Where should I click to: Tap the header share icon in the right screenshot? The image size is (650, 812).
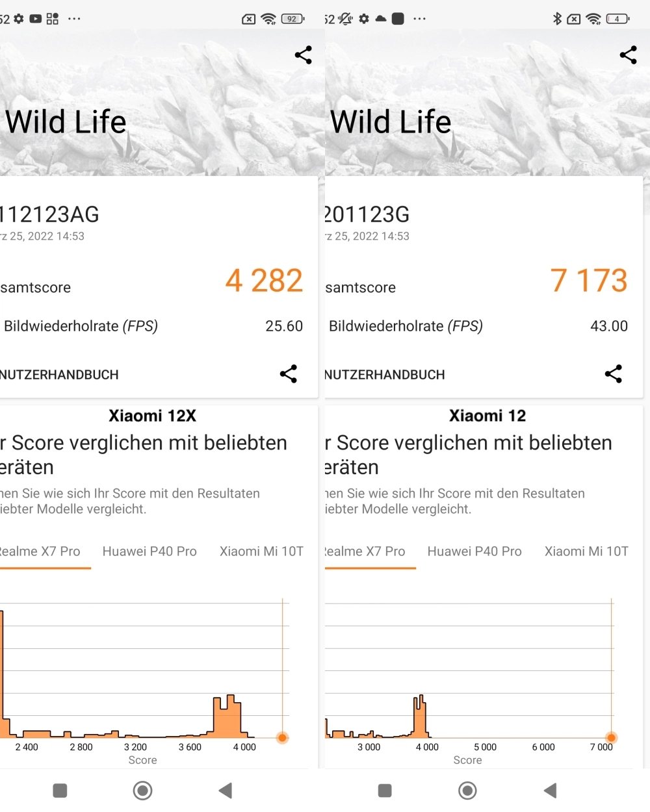pyautogui.click(x=629, y=55)
